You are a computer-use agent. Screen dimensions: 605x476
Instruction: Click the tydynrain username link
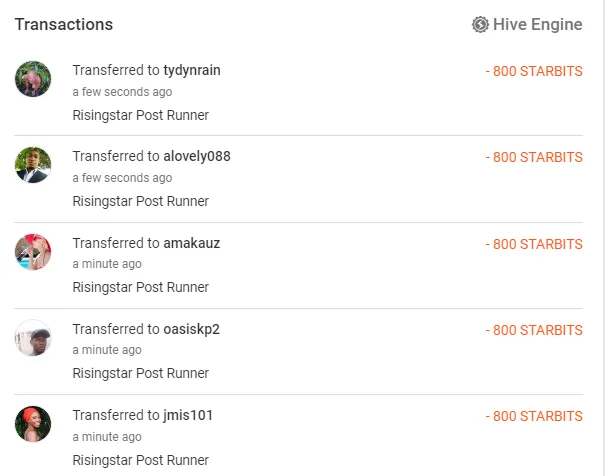coord(191,70)
